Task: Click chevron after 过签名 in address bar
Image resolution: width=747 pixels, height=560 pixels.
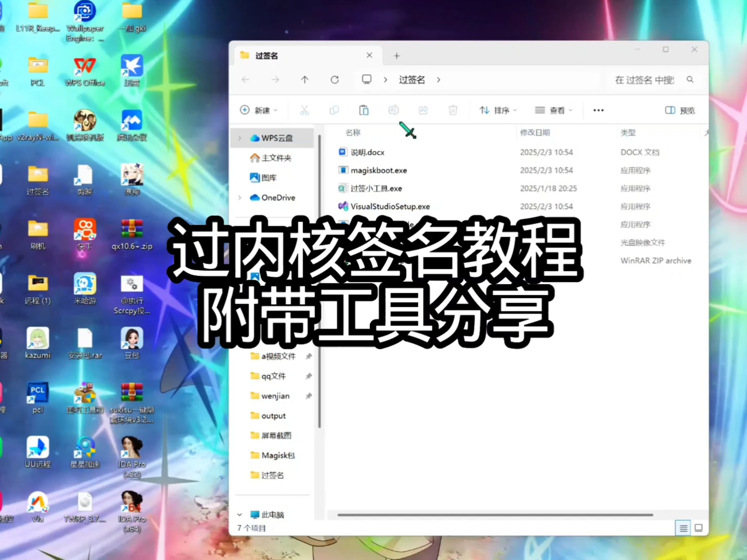Action: pos(438,80)
